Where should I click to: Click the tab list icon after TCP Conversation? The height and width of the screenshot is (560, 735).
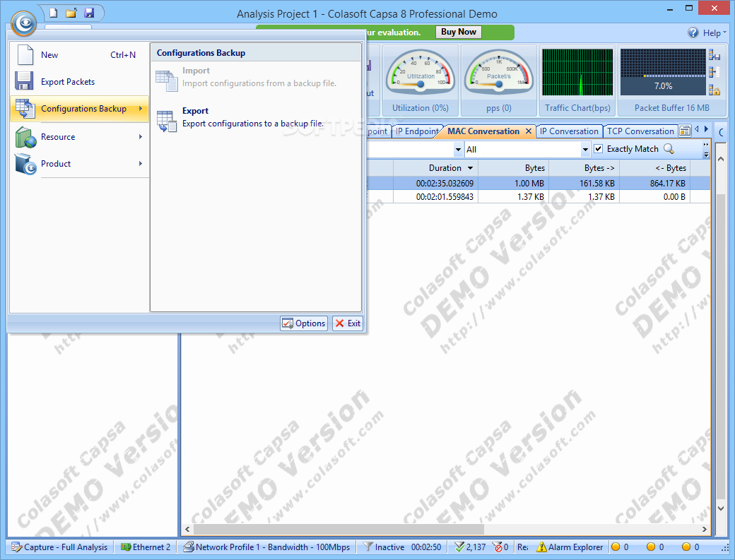(685, 131)
